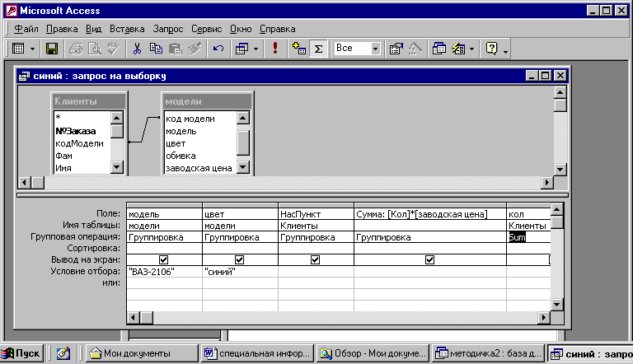Click the модели table title bar

coord(207,101)
